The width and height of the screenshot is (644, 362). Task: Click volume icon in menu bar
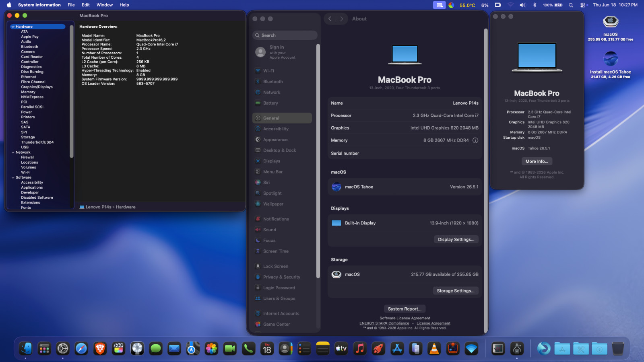(x=522, y=5)
